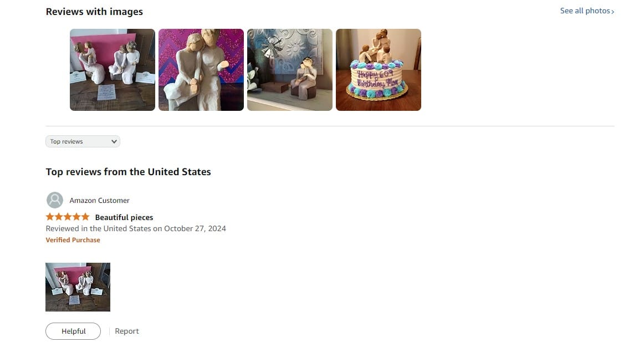Viewport: 644px width, 342px height.
Task: Open the purple glitter background figurine photo
Action: 201,70
